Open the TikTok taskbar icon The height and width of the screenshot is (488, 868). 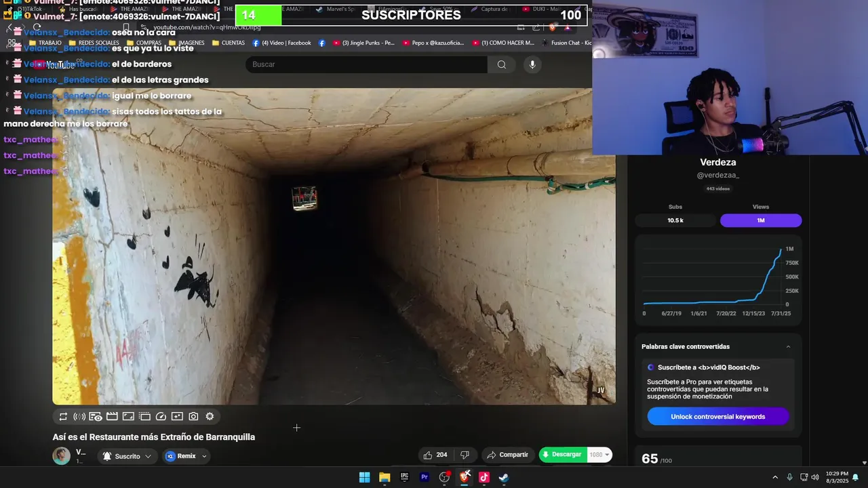tap(484, 477)
